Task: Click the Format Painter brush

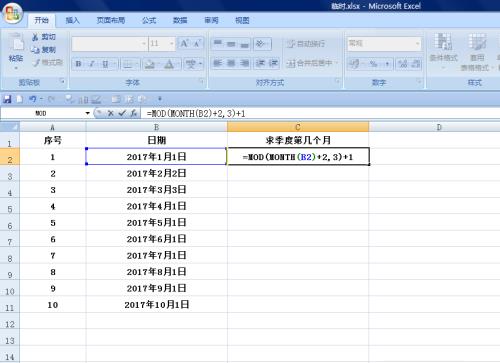Action: click(x=37, y=62)
